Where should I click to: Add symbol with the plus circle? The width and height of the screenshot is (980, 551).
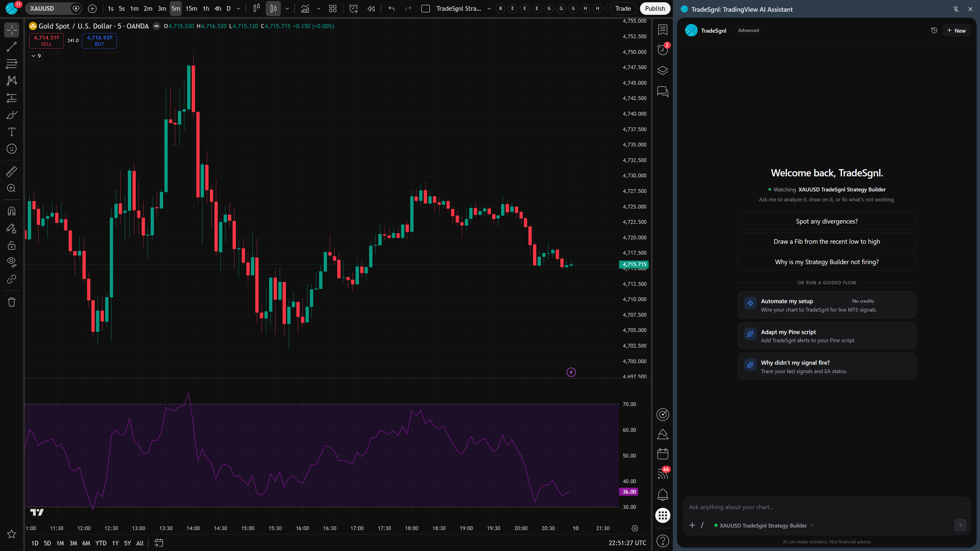point(92,8)
